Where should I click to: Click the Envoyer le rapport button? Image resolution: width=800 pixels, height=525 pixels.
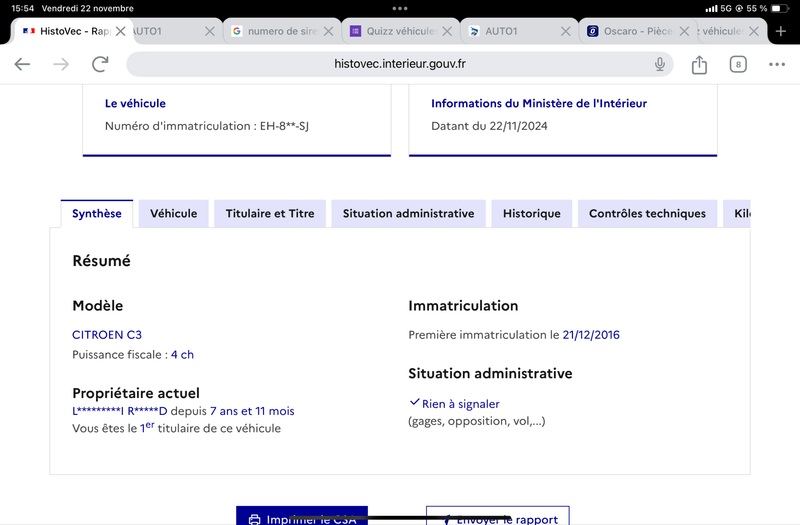(498, 516)
